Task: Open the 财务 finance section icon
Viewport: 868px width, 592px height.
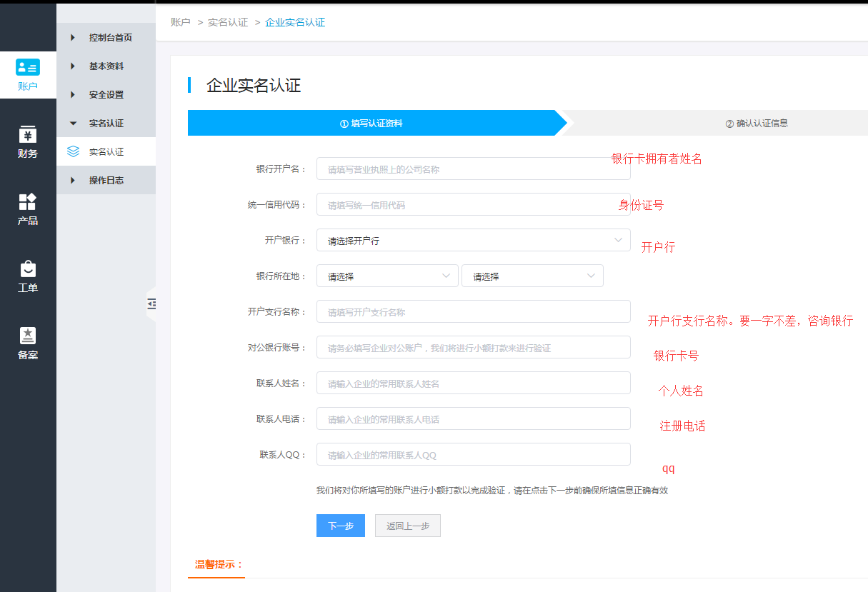Action: [28, 134]
